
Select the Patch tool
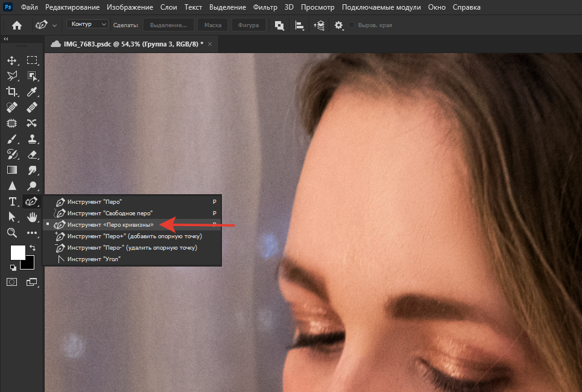(12, 123)
